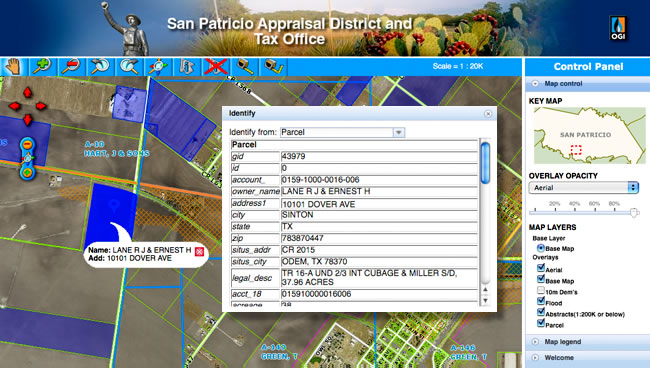Pan the map west with left arrow
Viewport: 650px width, 368px height.
tap(14, 106)
